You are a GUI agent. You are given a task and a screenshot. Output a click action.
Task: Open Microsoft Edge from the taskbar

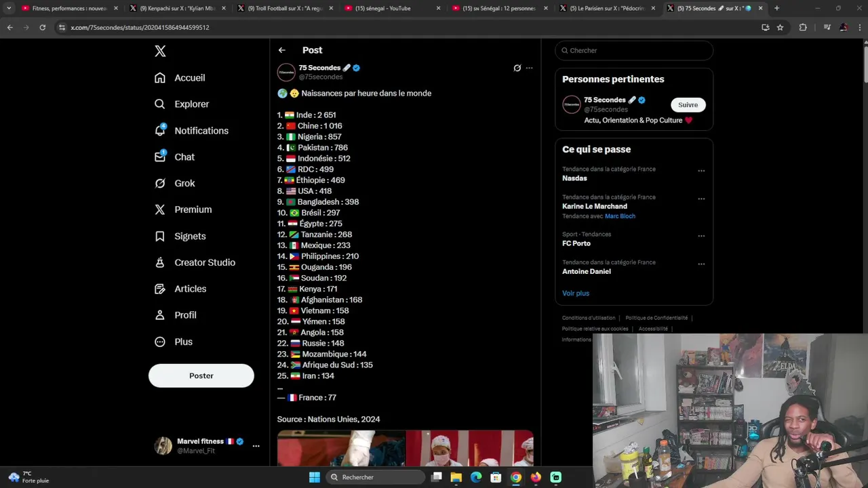[x=476, y=477]
